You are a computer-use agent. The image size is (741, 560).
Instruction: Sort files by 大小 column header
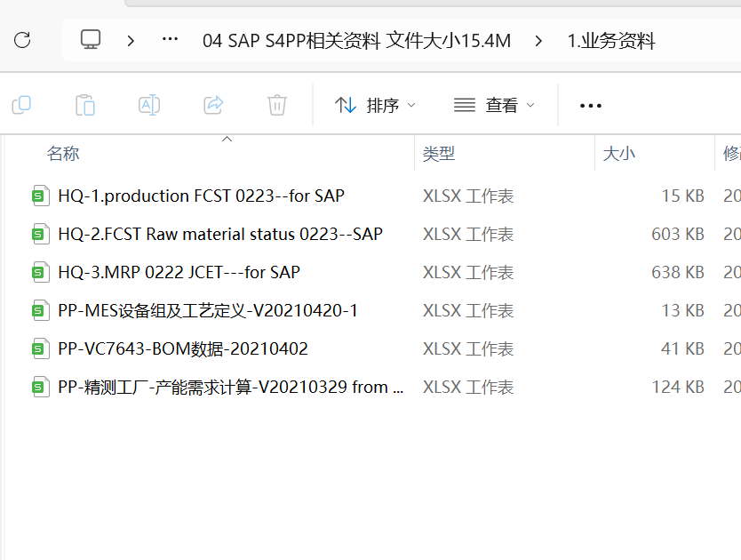click(619, 154)
